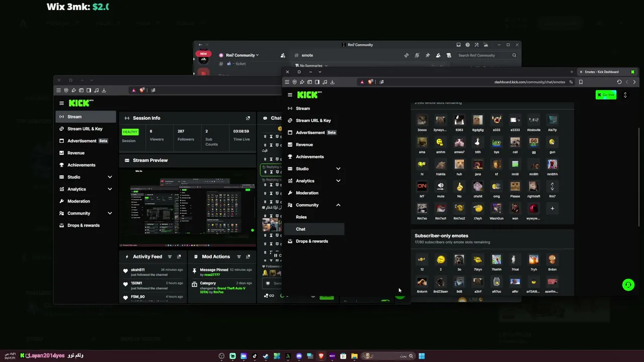Pop out the Mod Actions panel
This screenshot has width=644, height=362.
[x=248, y=257]
